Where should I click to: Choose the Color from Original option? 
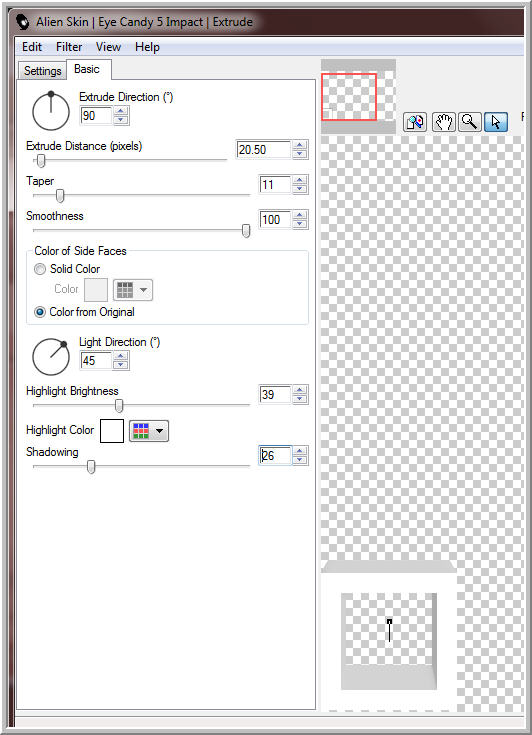pos(40,312)
